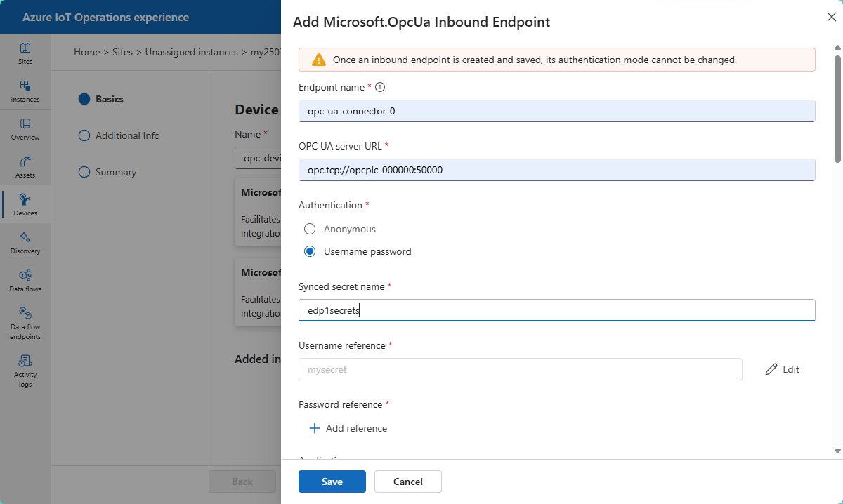
Task: Cancel adding the inbound endpoint
Action: (408, 482)
